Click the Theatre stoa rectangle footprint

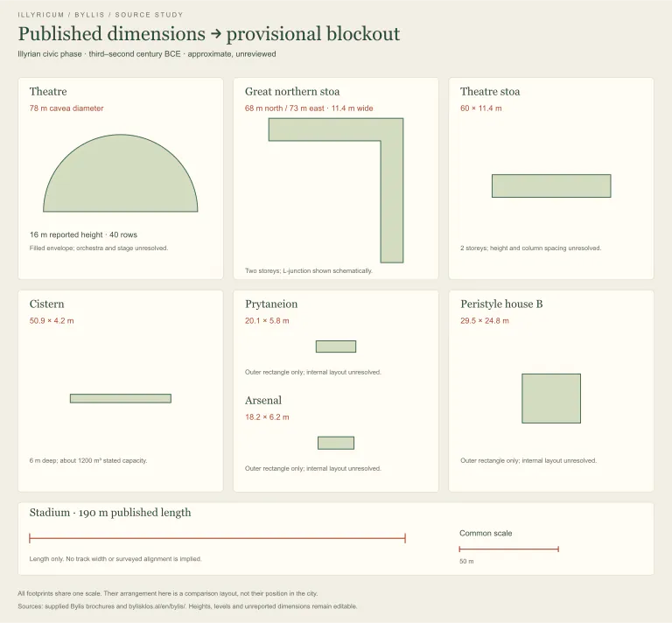tap(551, 186)
